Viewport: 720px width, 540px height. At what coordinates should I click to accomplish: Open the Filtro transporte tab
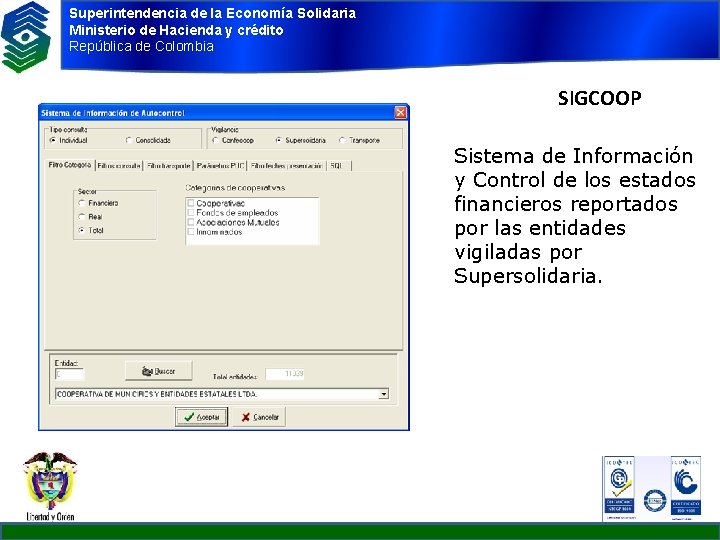[169, 166]
